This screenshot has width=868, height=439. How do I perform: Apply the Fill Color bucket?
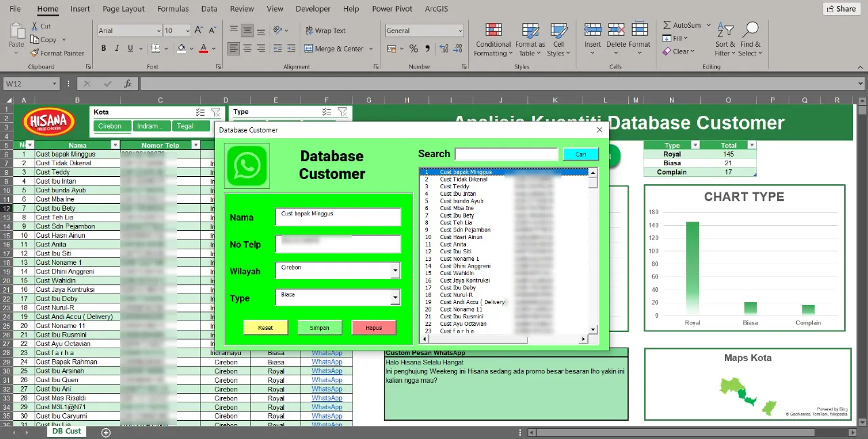coord(181,48)
